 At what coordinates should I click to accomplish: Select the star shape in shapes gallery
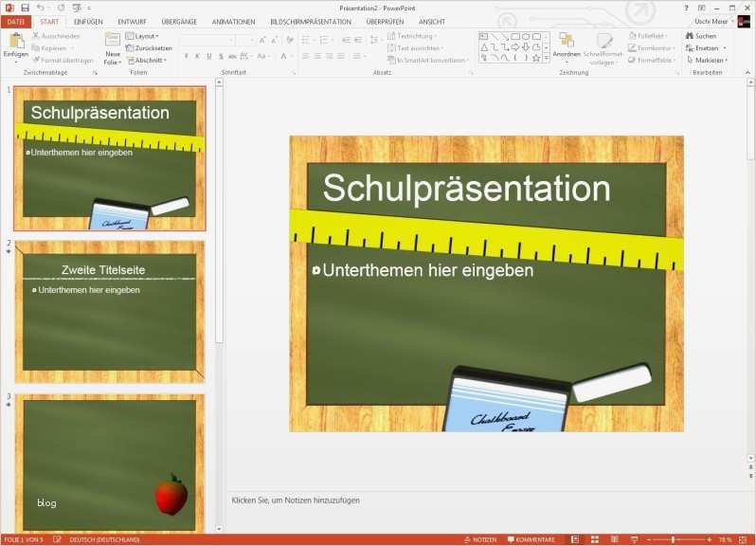[x=536, y=58]
